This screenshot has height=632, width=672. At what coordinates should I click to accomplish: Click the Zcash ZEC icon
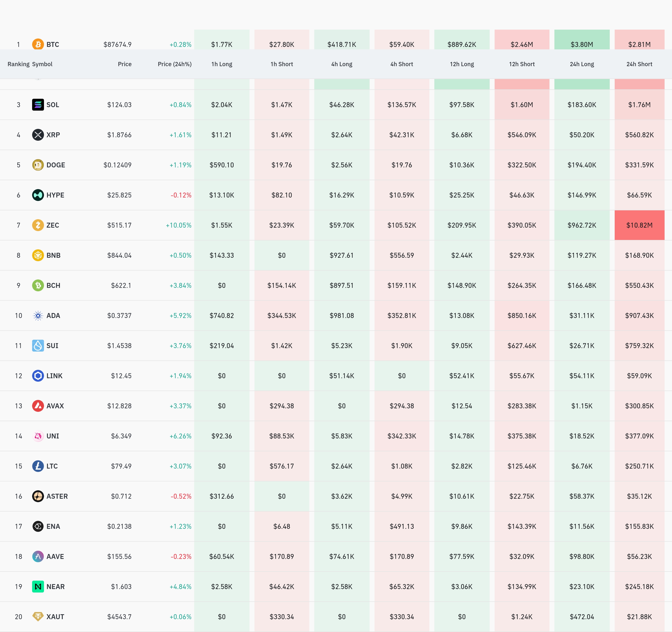tap(38, 225)
